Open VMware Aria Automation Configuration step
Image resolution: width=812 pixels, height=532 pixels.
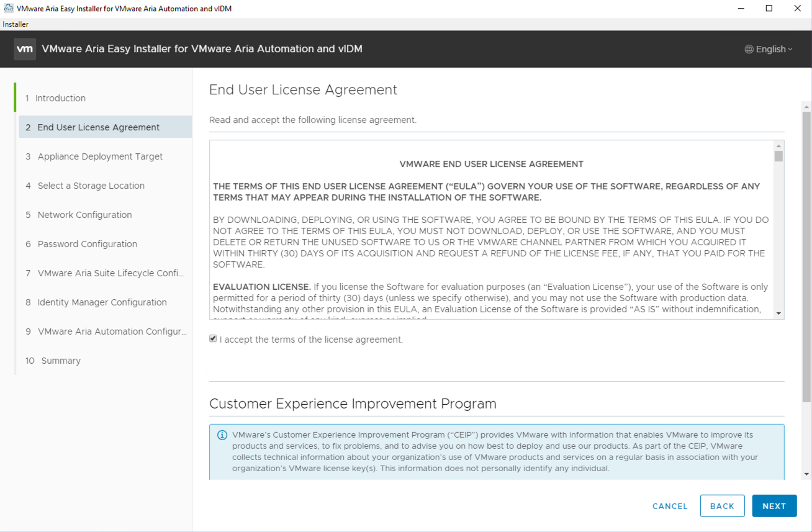[x=105, y=331]
